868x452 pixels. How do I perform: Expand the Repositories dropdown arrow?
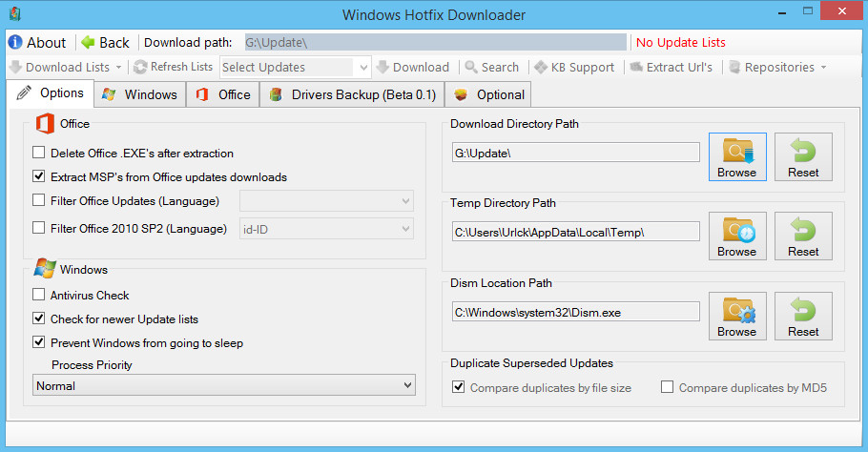[824, 68]
